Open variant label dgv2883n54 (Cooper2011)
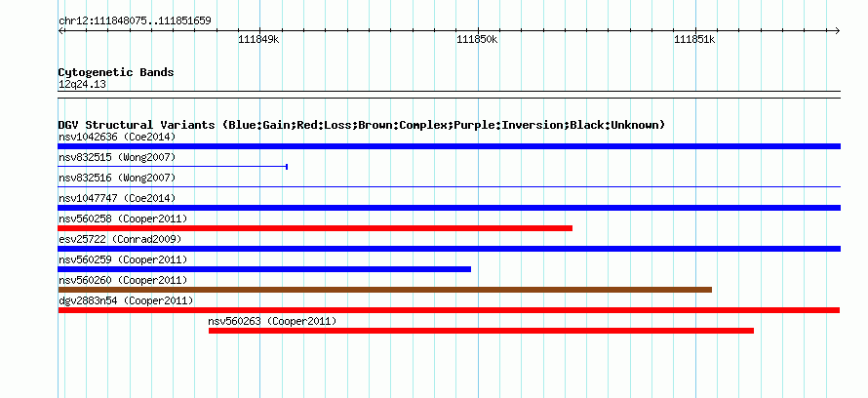868x398 pixels. pyautogui.click(x=126, y=300)
